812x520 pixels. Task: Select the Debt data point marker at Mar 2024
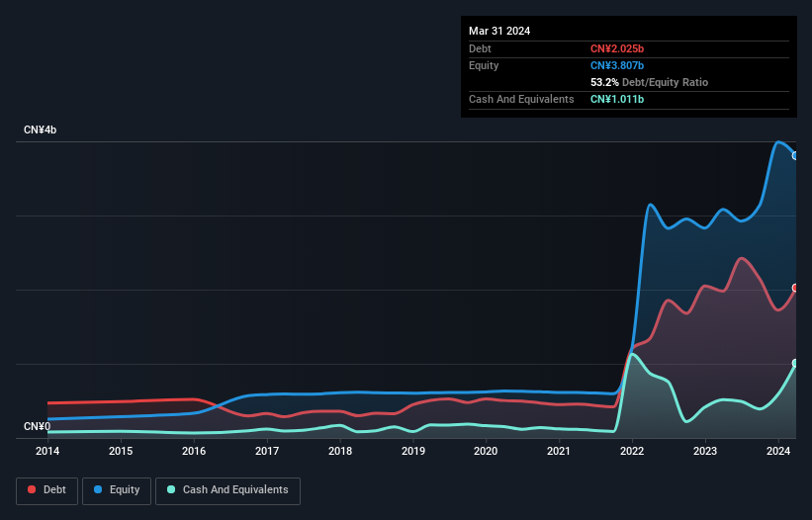(x=795, y=288)
